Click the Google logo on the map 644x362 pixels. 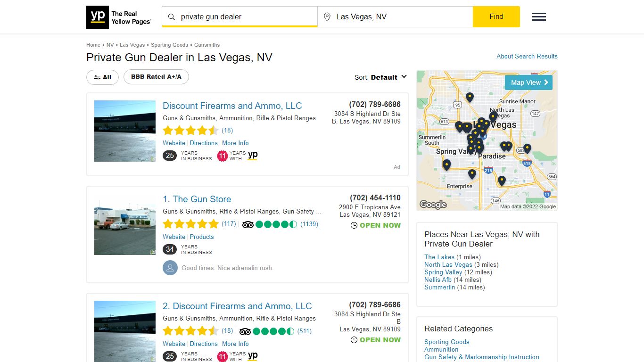pos(433,205)
